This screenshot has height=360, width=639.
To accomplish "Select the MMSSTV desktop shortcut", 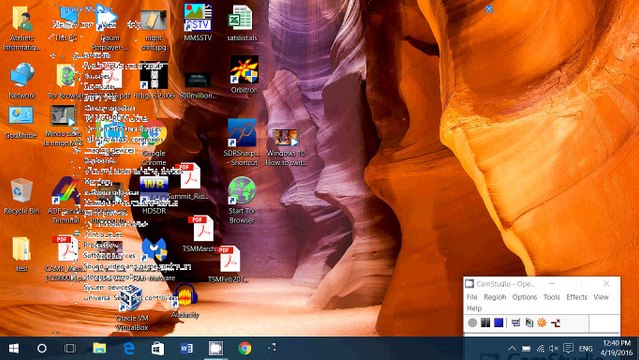I will point(198,22).
